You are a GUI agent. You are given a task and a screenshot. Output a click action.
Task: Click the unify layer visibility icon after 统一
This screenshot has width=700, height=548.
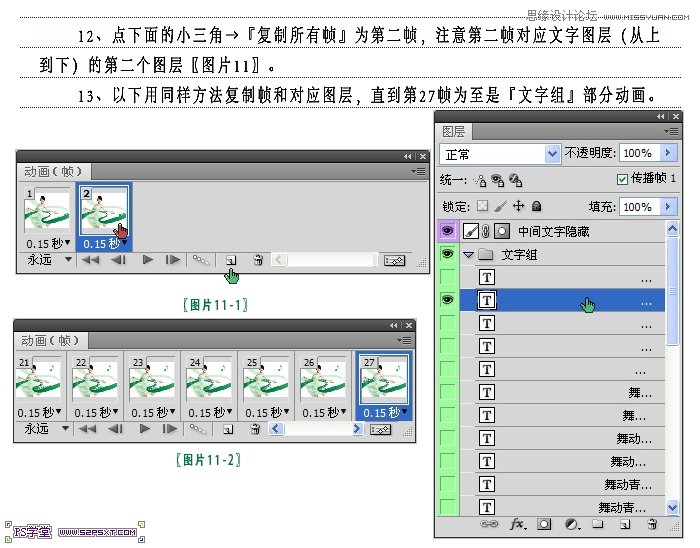pyautogui.click(x=497, y=180)
